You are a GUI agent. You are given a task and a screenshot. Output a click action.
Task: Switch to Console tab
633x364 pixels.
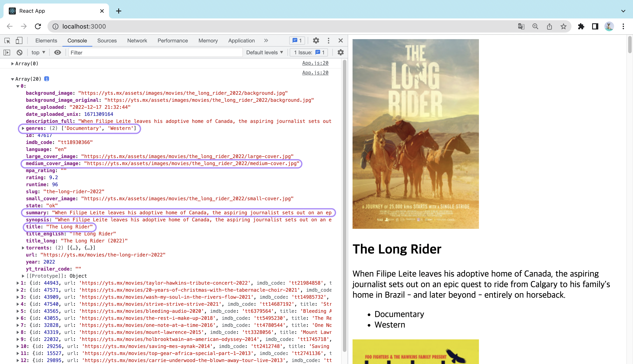point(77,40)
